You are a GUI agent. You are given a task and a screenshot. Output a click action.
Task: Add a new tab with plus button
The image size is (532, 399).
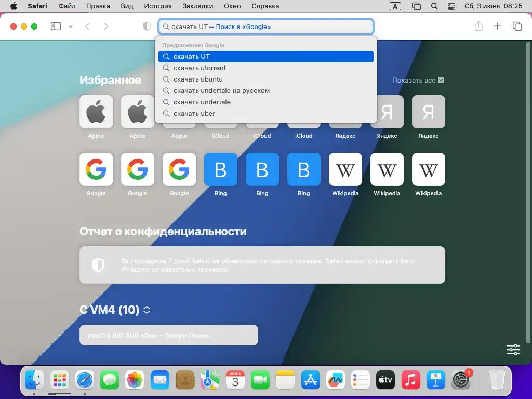(497, 26)
